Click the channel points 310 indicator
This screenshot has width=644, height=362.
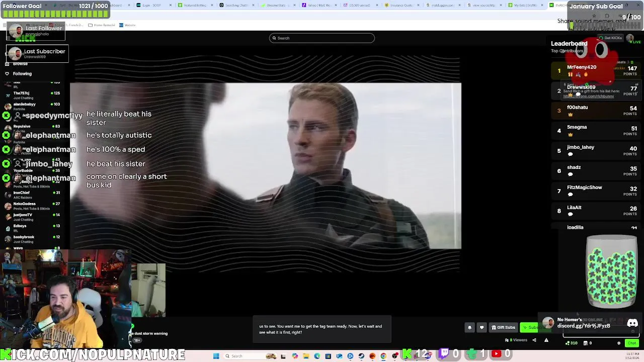571,343
